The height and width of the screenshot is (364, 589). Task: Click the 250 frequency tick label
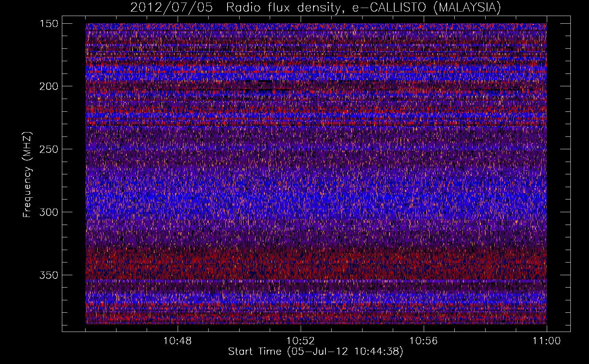pyautogui.click(x=49, y=149)
